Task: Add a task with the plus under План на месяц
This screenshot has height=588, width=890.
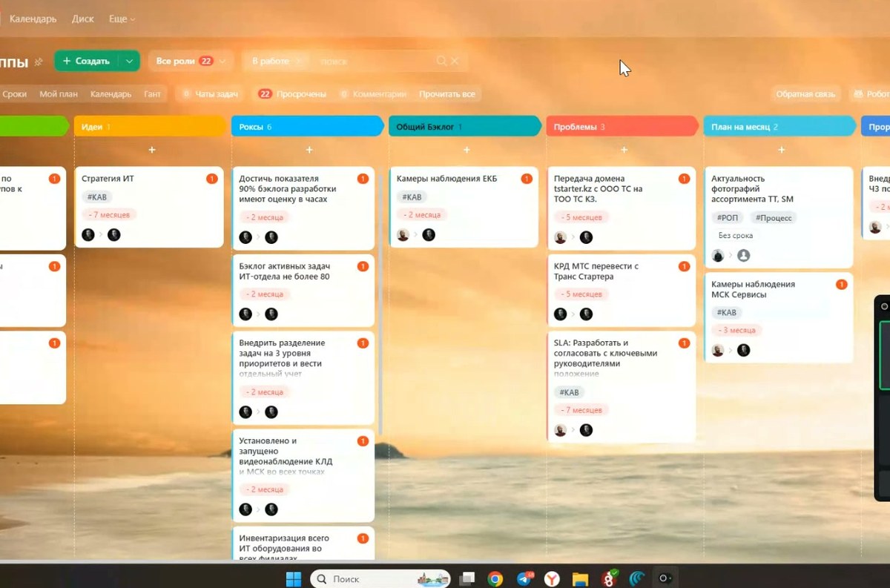Action: click(781, 150)
